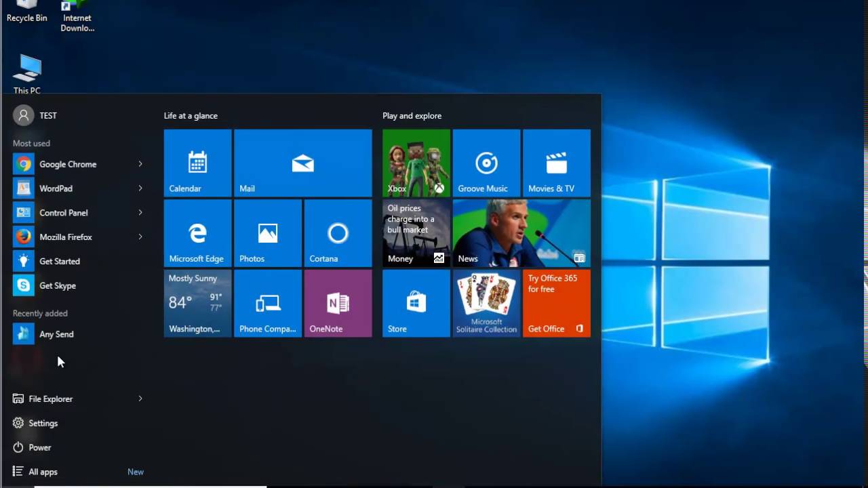Select the This PC desktop icon

pos(27,75)
